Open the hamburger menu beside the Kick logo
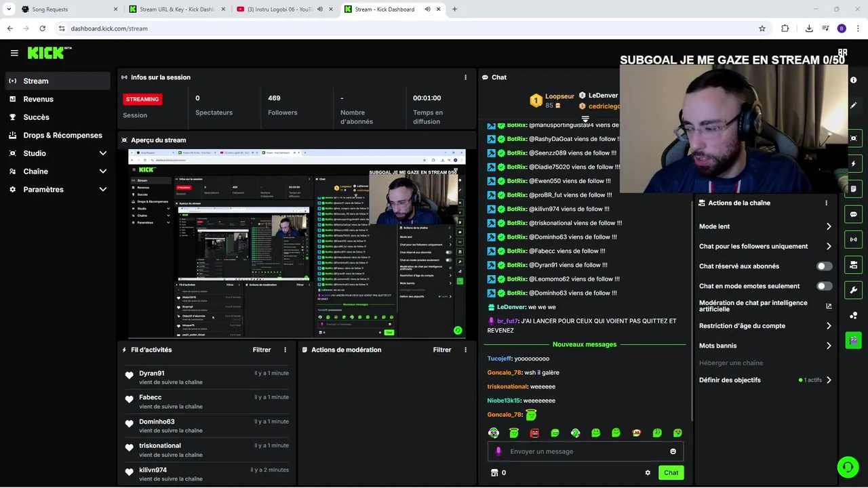The image size is (868, 488). pyautogui.click(x=14, y=53)
